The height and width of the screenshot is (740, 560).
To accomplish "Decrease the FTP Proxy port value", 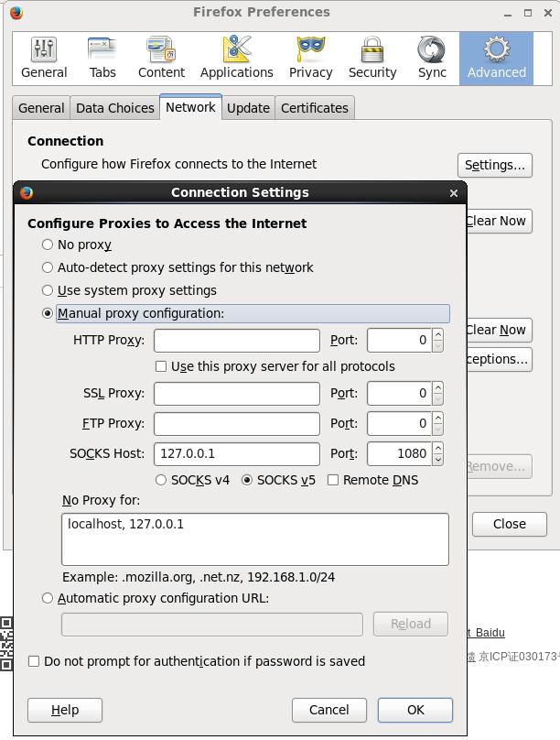I will [x=438, y=430].
